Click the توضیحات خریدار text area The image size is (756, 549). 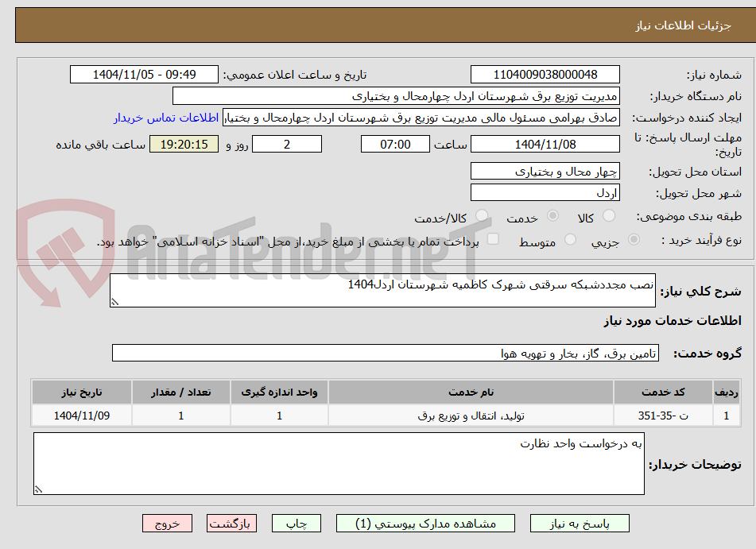pos(339,464)
